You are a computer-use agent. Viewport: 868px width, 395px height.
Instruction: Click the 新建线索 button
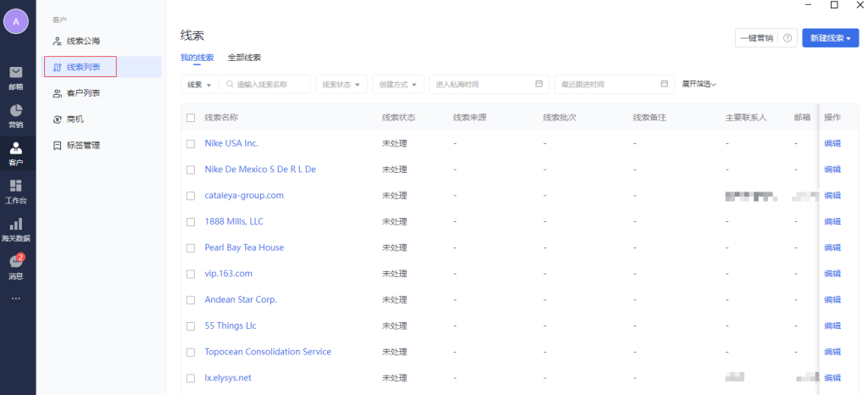tap(830, 38)
